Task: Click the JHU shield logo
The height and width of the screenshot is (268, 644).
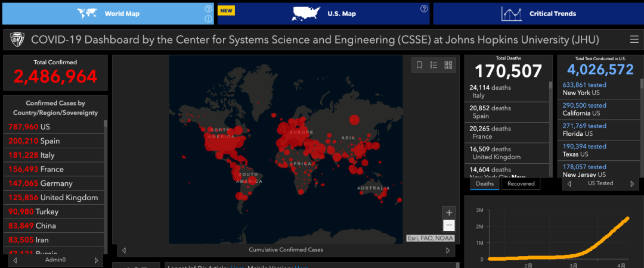Action: pos(17,39)
